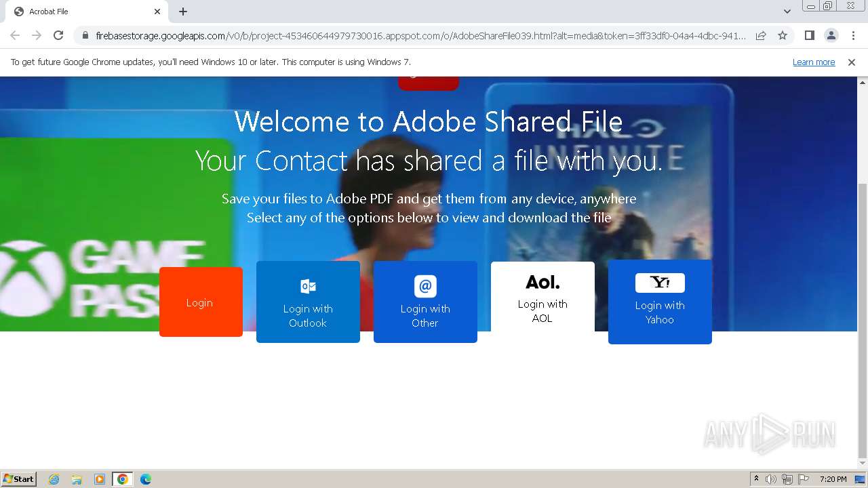Open Windows Explorer folder from the taskbar
Screen dimensions: 868x488
(77, 479)
